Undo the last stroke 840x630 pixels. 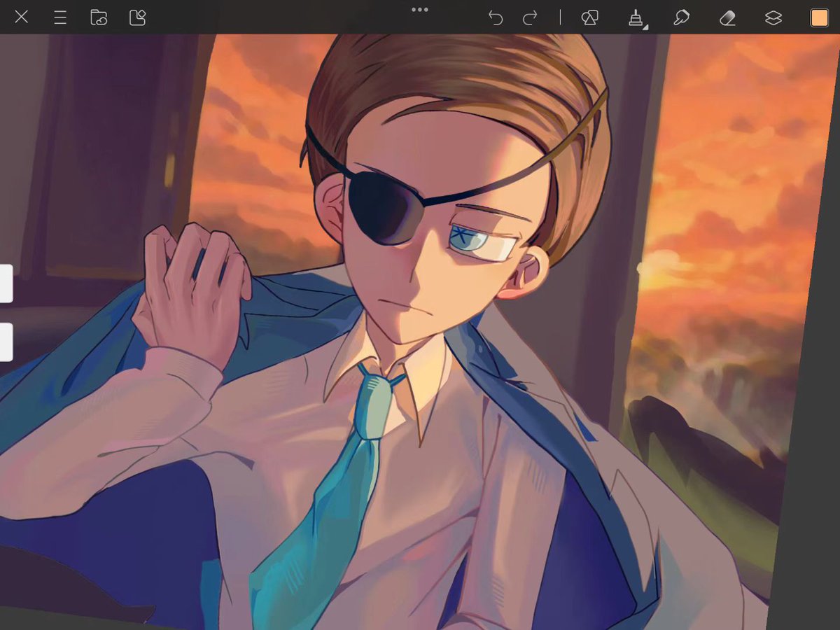496,17
